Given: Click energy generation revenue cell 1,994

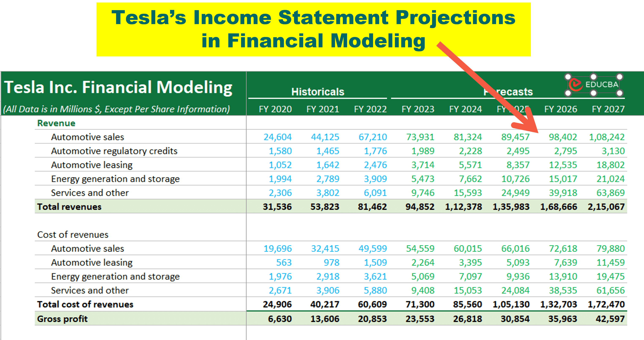Looking at the screenshot, I should coord(280,179).
